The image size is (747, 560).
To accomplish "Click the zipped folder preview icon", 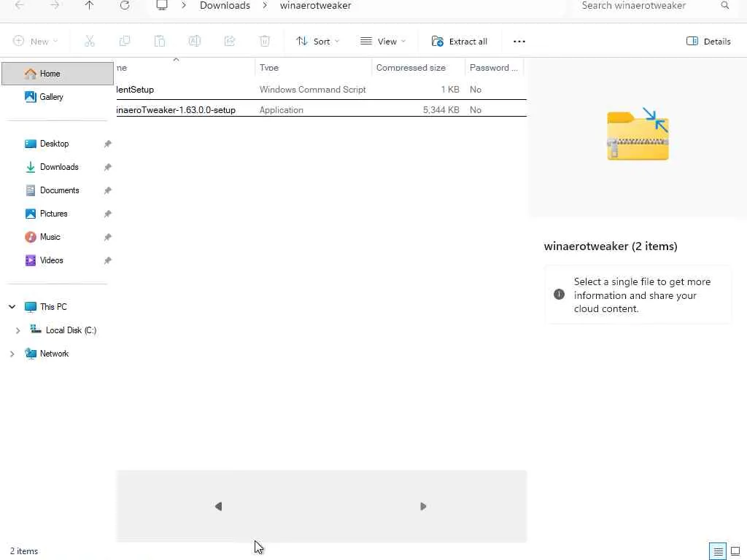I will (638, 134).
